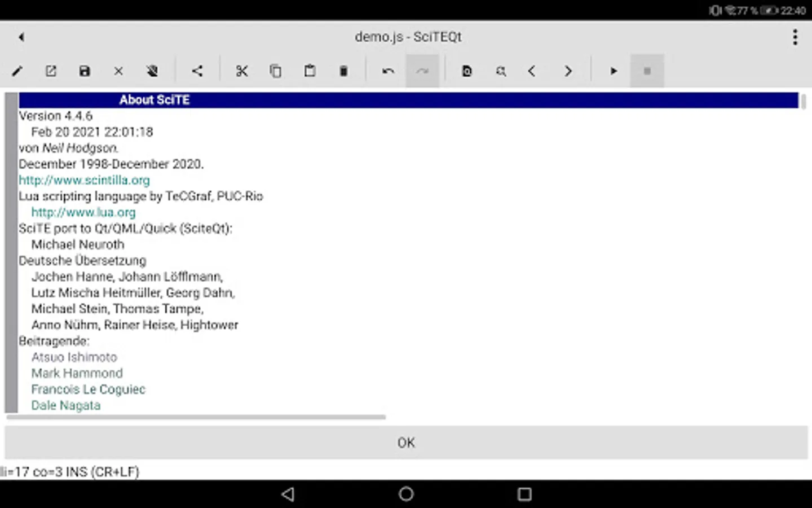Go to previous with left chevron
Screen dimensions: 812x508
[x=532, y=71]
